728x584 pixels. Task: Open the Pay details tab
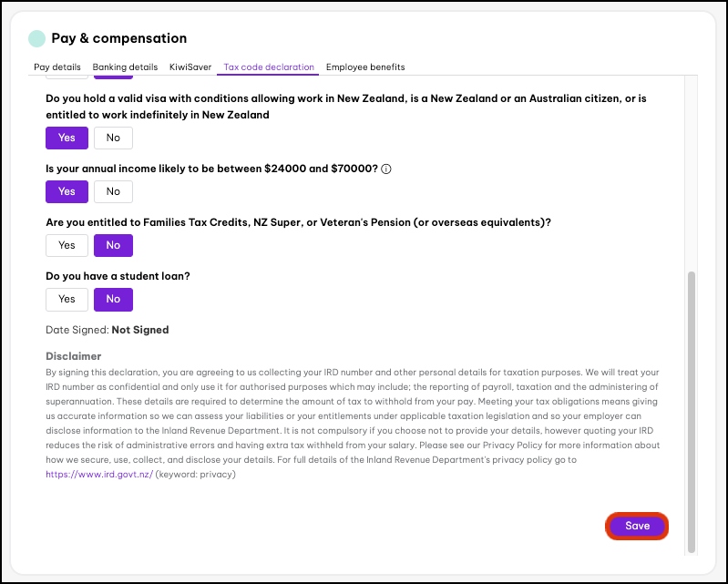coord(57,67)
